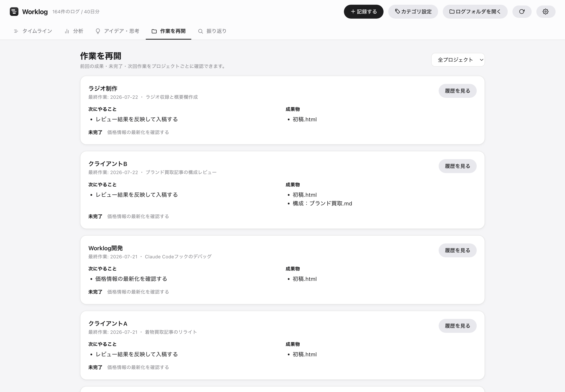This screenshot has width=565, height=392.
Task: Click レビュー結果を反映して入稿する in クライアントA card
Action: 137,354
